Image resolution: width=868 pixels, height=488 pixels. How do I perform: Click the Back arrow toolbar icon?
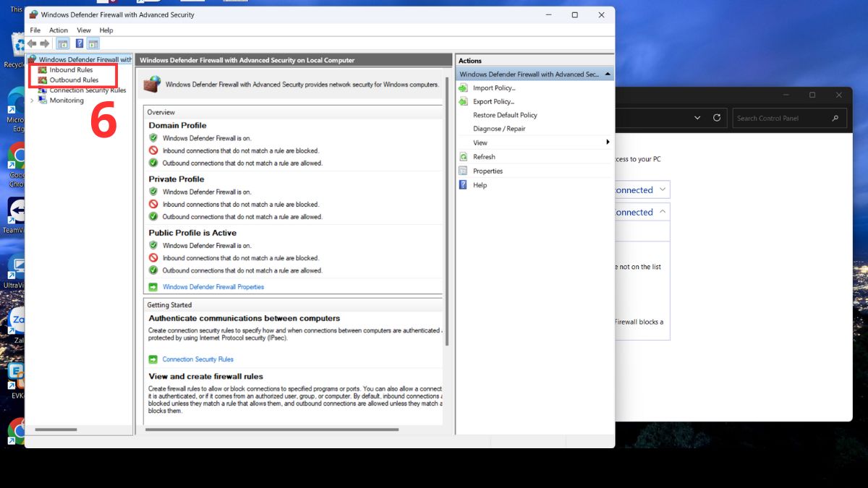pos(32,43)
